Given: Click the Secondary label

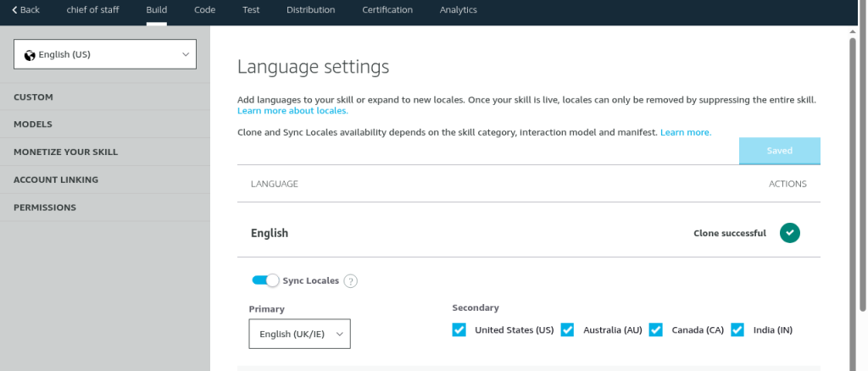Looking at the screenshot, I should (476, 308).
